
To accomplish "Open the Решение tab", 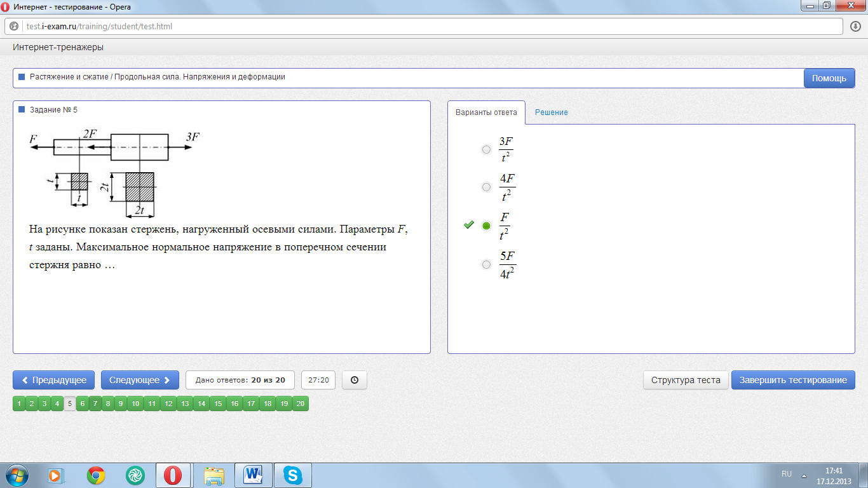I will 552,112.
